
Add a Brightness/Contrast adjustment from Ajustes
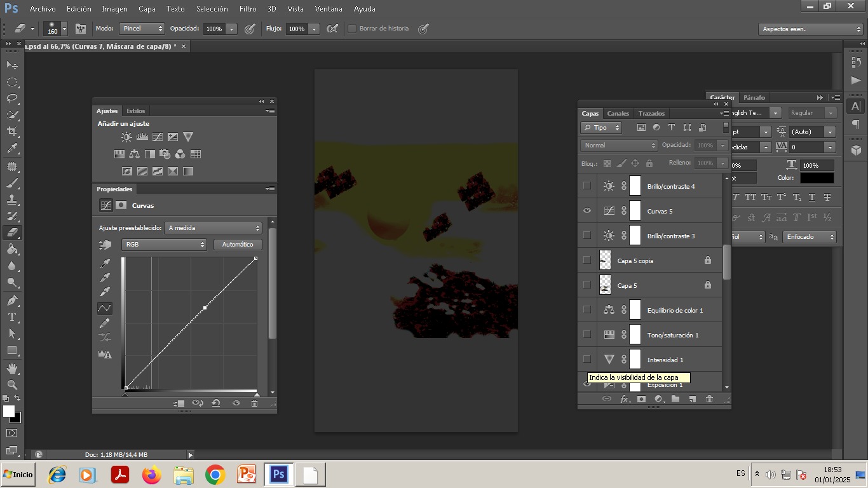coord(127,137)
